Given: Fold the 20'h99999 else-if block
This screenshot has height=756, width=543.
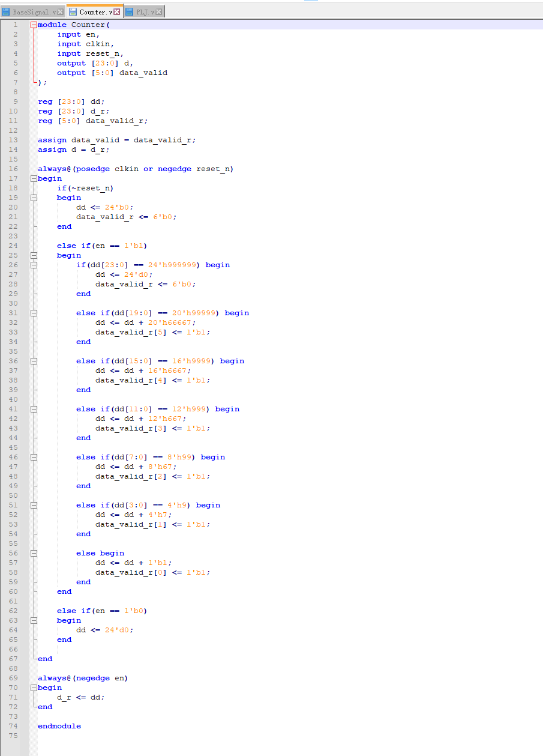Looking at the screenshot, I should [34, 313].
